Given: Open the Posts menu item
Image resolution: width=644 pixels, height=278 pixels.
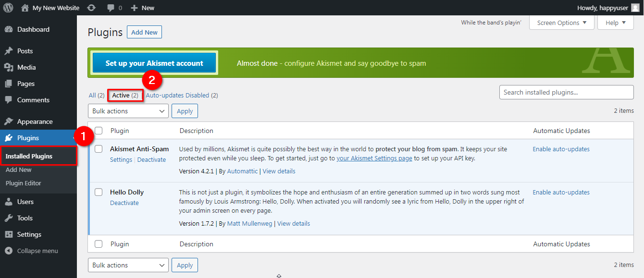Looking at the screenshot, I should pyautogui.click(x=38, y=51).
